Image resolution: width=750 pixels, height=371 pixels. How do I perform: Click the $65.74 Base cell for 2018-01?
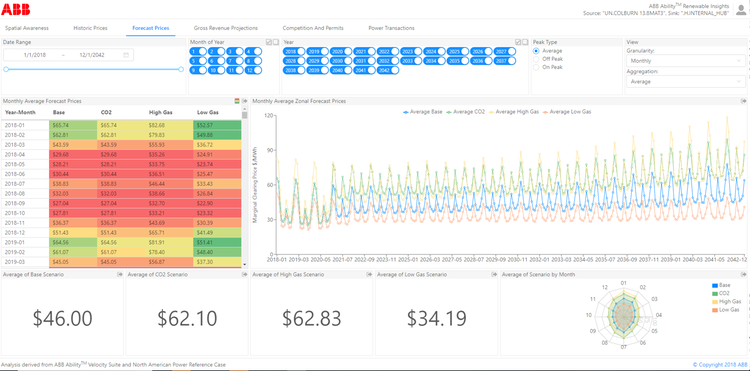(73, 124)
